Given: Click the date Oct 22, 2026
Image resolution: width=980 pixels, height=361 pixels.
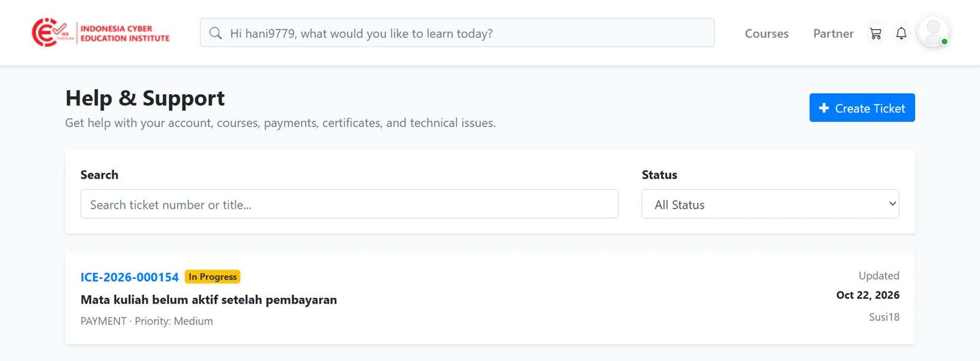Looking at the screenshot, I should point(868,295).
